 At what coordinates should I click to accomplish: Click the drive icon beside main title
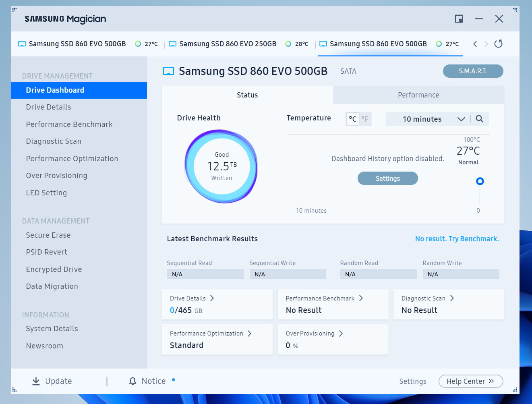coord(168,71)
